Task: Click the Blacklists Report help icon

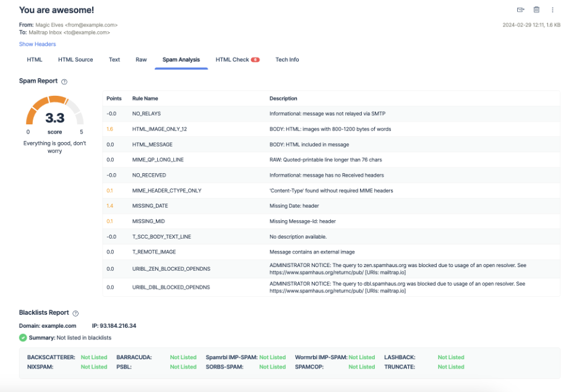Action: click(x=75, y=313)
